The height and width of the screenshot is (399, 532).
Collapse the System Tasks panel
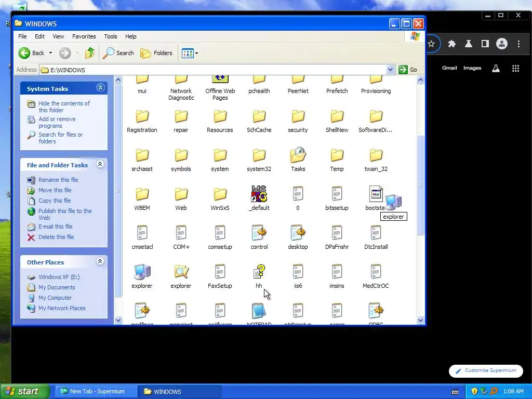tap(100, 88)
